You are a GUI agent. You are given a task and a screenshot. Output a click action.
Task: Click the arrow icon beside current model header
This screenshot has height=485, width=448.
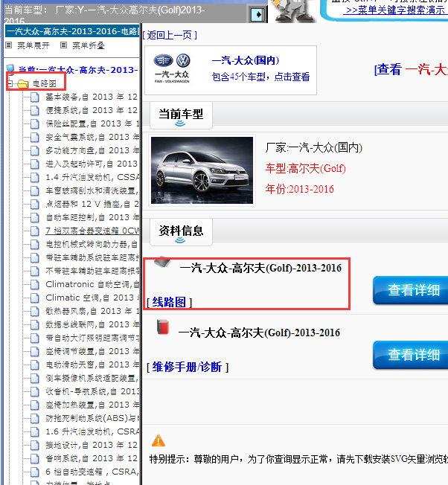click(257, 14)
